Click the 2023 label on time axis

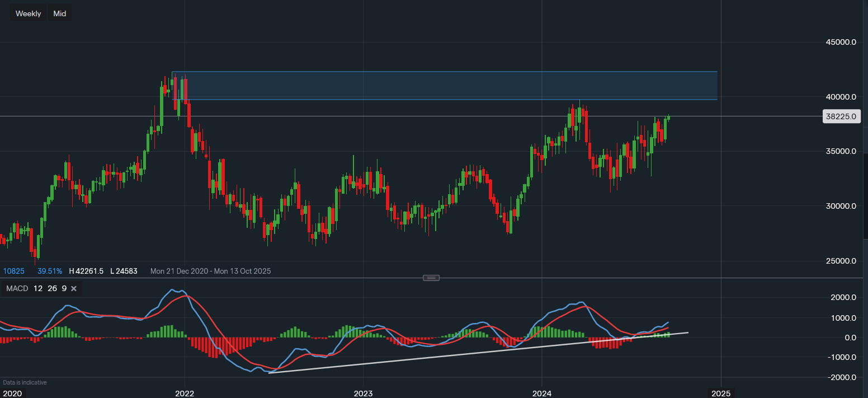(x=363, y=394)
